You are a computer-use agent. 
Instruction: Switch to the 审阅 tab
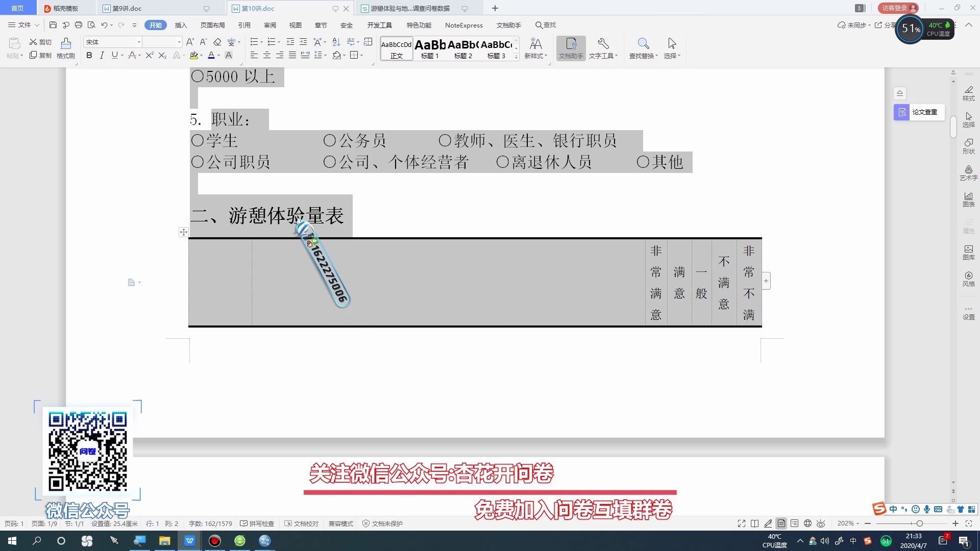pos(269,25)
